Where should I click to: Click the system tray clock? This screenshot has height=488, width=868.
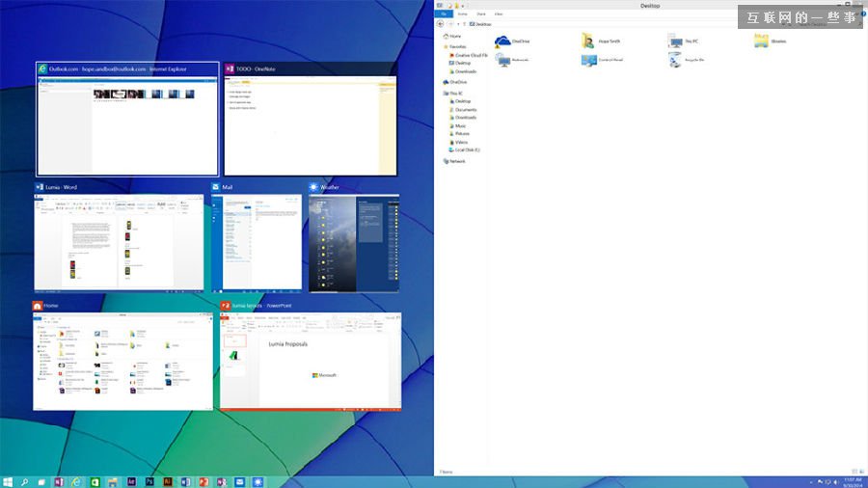coord(852,482)
